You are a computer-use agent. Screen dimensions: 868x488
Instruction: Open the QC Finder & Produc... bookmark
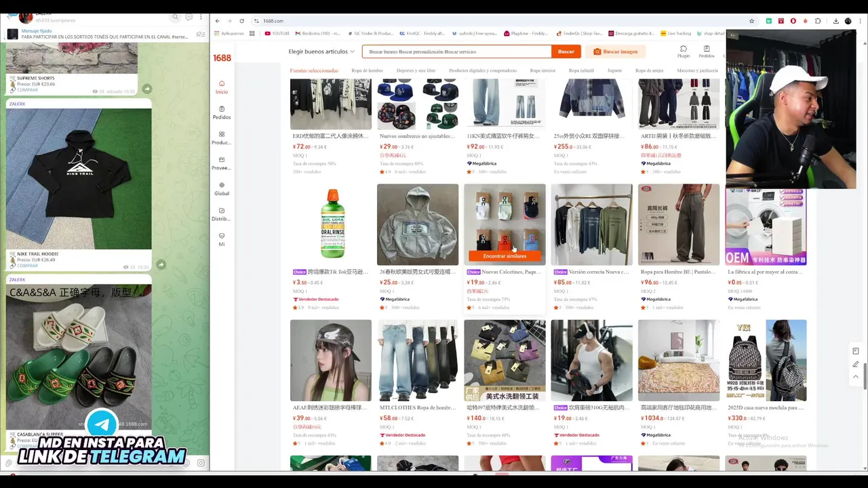coord(370,33)
